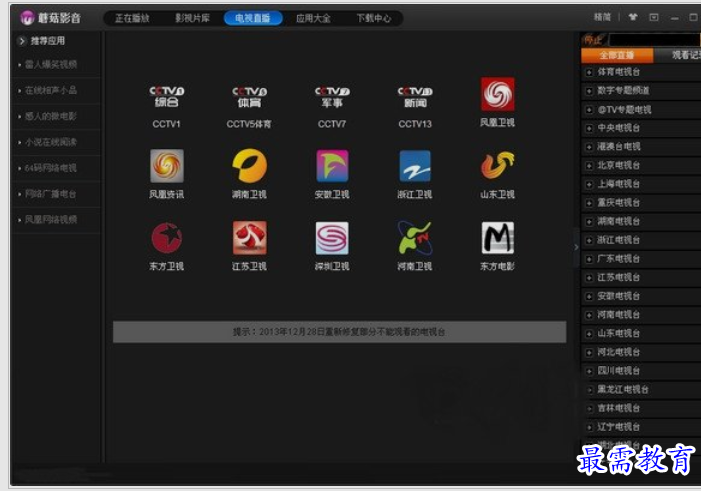Collapse the right channel panel arrow handle
The image size is (701, 491).
click(576, 247)
